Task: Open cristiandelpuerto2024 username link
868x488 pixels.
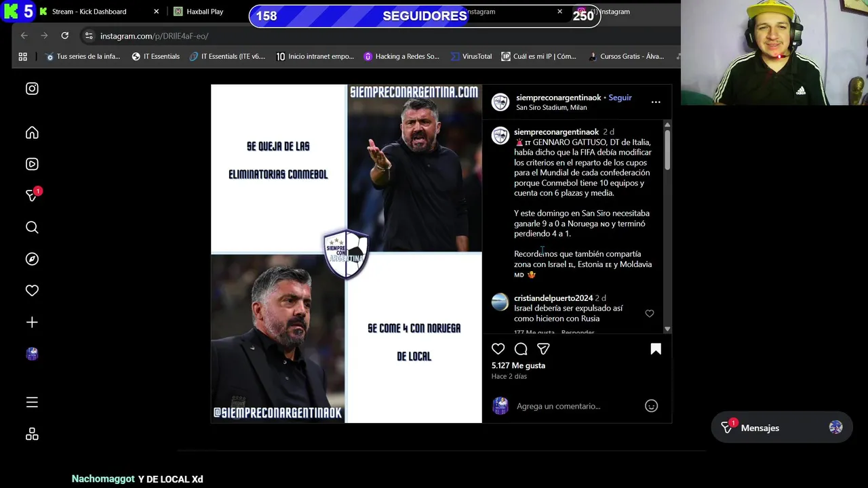Action: tap(553, 298)
